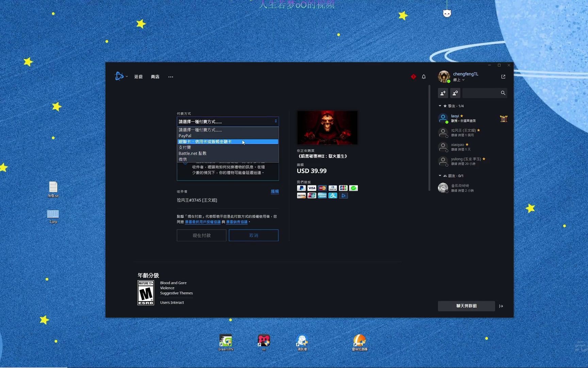The height and width of the screenshot is (368, 588).
Task: Open the 線上 status dropdown
Action: pos(459,80)
